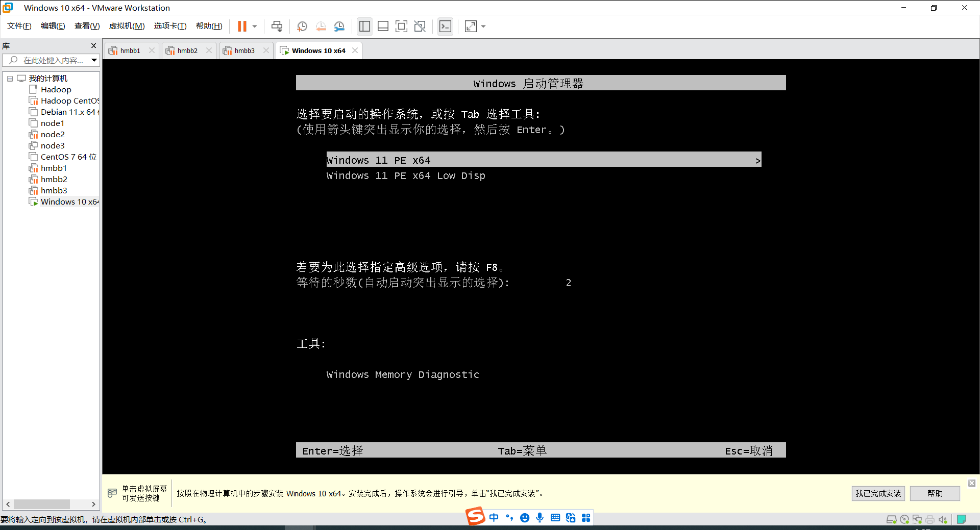The width and height of the screenshot is (980, 530).
Task: Click the stretch guest display icon
Action: (x=471, y=26)
